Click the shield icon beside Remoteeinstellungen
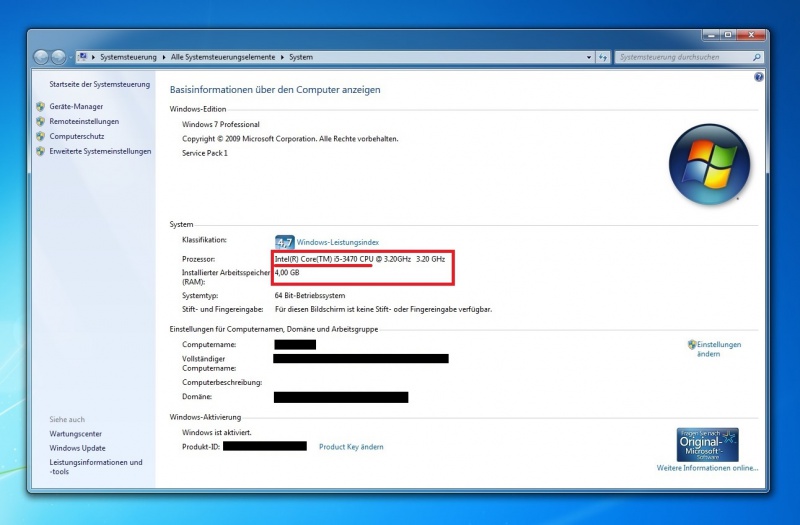The height and width of the screenshot is (525, 800). tap(41, 121)
